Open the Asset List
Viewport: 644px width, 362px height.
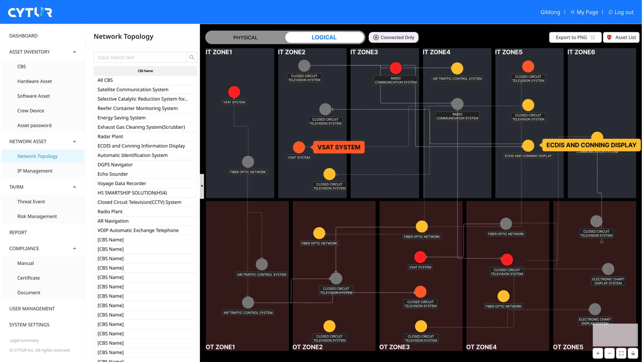coord(621,37)
